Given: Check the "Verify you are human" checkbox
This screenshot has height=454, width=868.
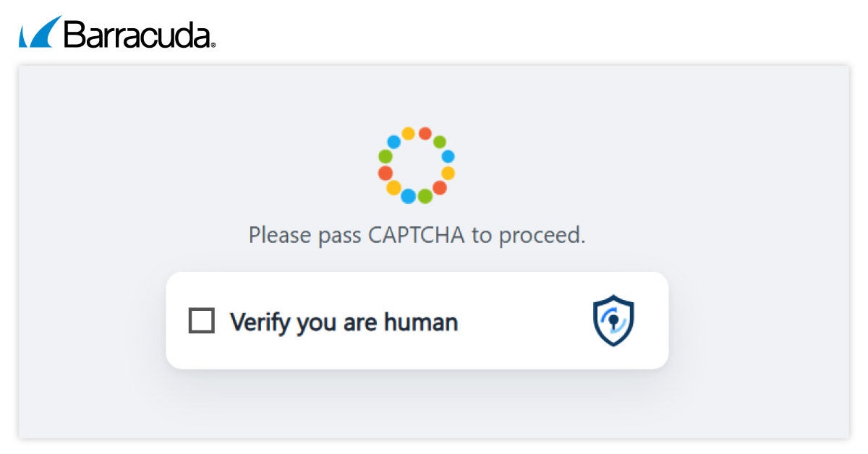Looking at the screenshot, I should [201, 320].
